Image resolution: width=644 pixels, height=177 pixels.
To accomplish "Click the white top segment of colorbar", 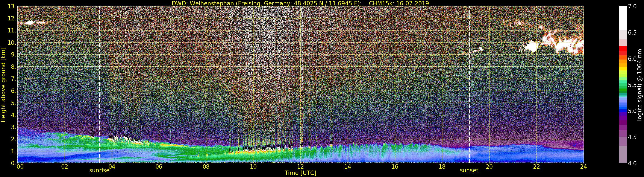I will [x=623, y=18].
